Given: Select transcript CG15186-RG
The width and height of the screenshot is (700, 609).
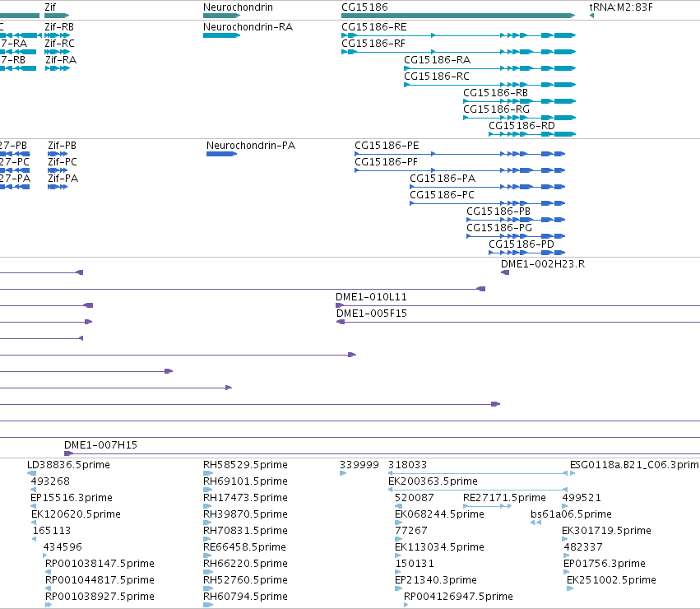Looking at the screenshot, I should pyautogui.click(x=497, y=109).
